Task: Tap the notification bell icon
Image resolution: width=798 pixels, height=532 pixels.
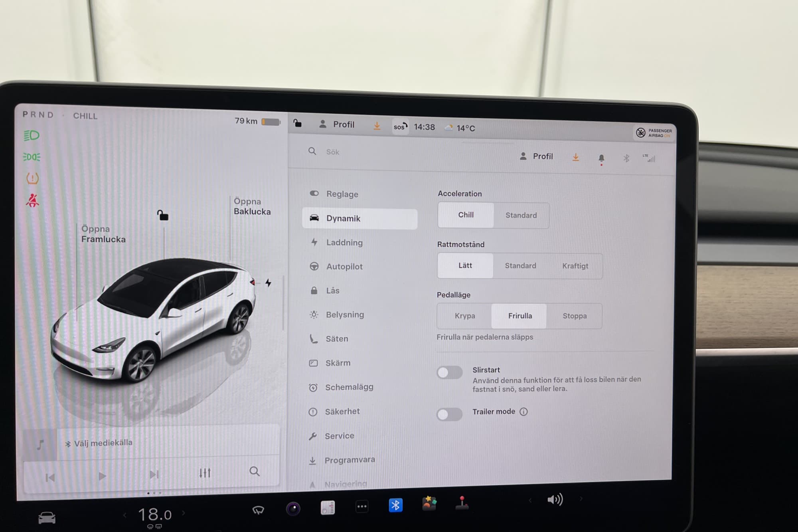Action: click(601, 158)
